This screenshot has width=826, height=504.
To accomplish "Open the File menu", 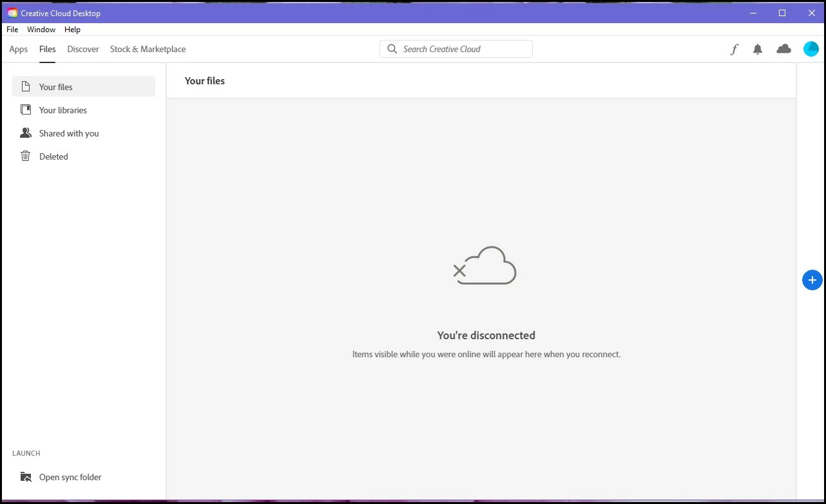I will pyautogui.click(x=12, y=30).
